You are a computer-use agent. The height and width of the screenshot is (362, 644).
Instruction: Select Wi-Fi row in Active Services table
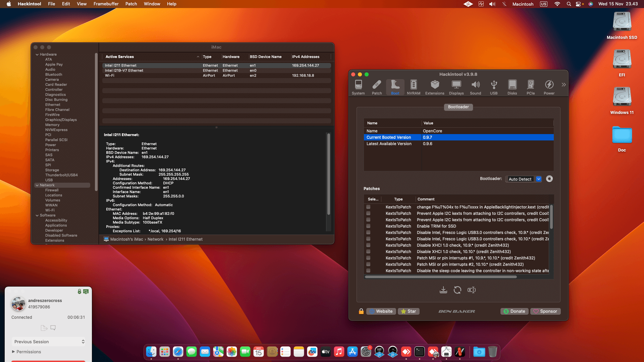(x=216, y=75)
